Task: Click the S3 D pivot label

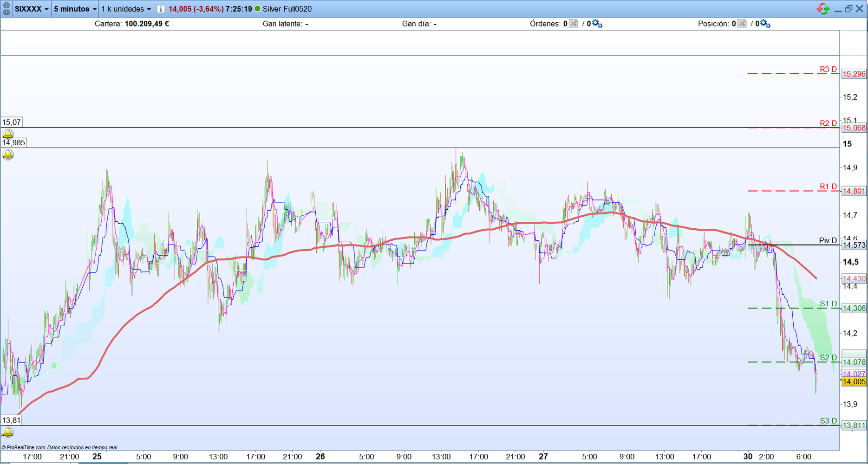Action: point(828,421)
